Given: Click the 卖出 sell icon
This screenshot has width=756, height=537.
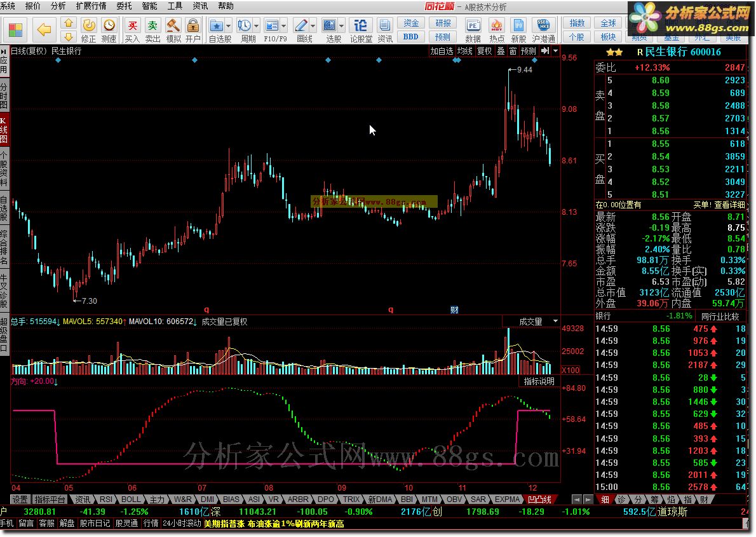Looking at the screenshot, I should click(x=152, y=31).
